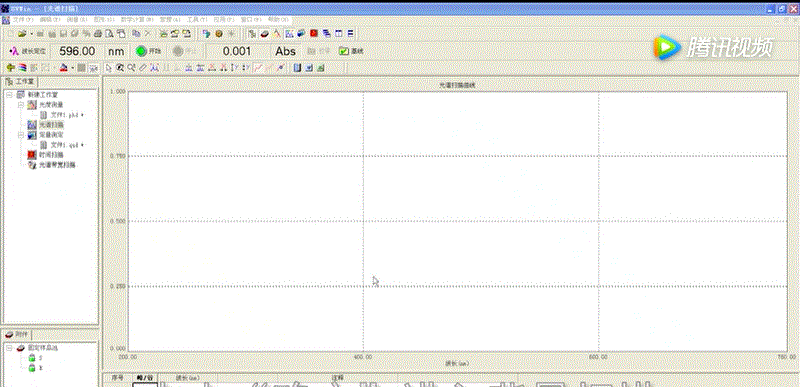Switch to the 工作室 panel tab
The width and height of the screenshot is (802, 387).
tap(20, 82)
